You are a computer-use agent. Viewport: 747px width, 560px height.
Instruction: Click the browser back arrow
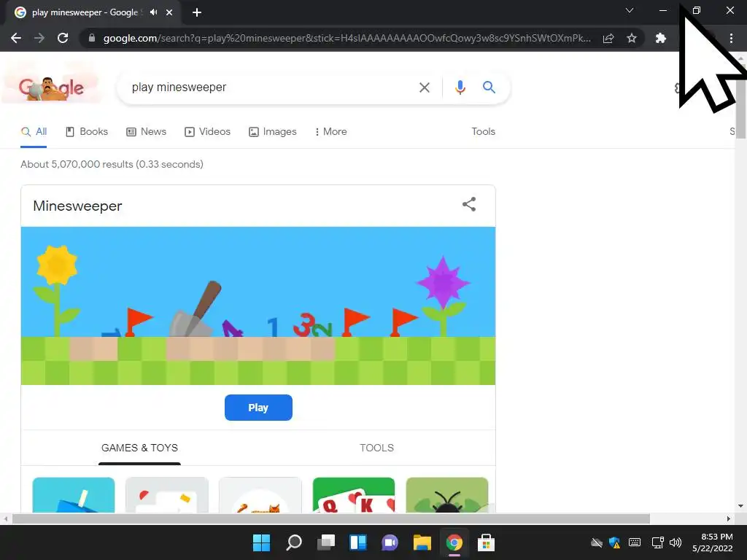(x=16, y=38)
